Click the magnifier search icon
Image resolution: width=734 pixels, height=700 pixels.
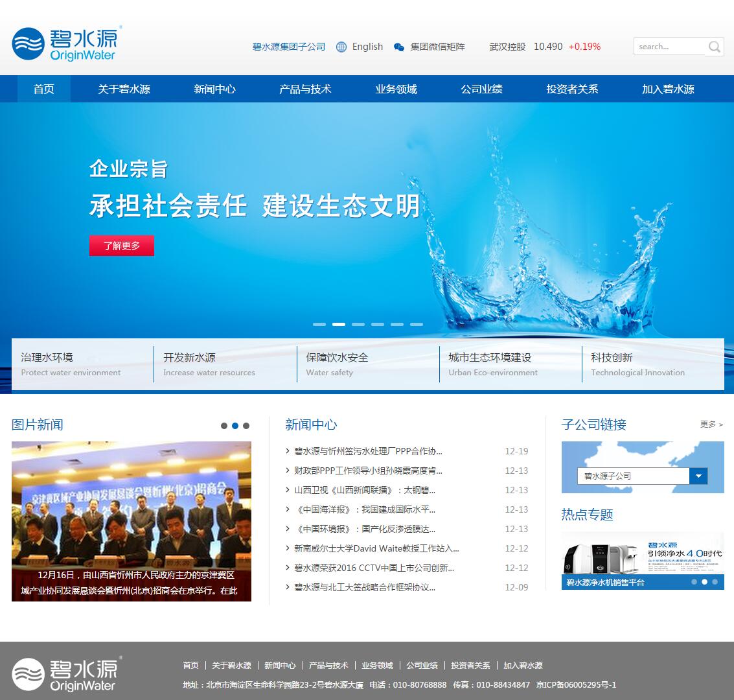tap(715, 47)
